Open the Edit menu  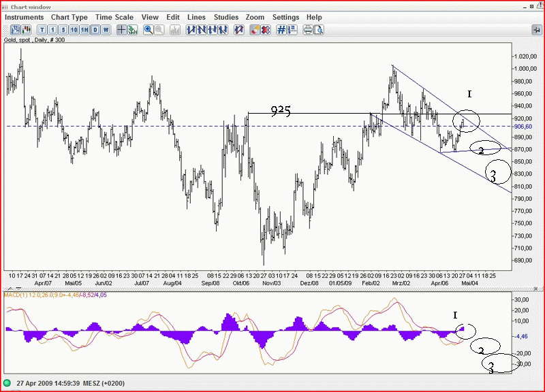[x=173, y=17]
